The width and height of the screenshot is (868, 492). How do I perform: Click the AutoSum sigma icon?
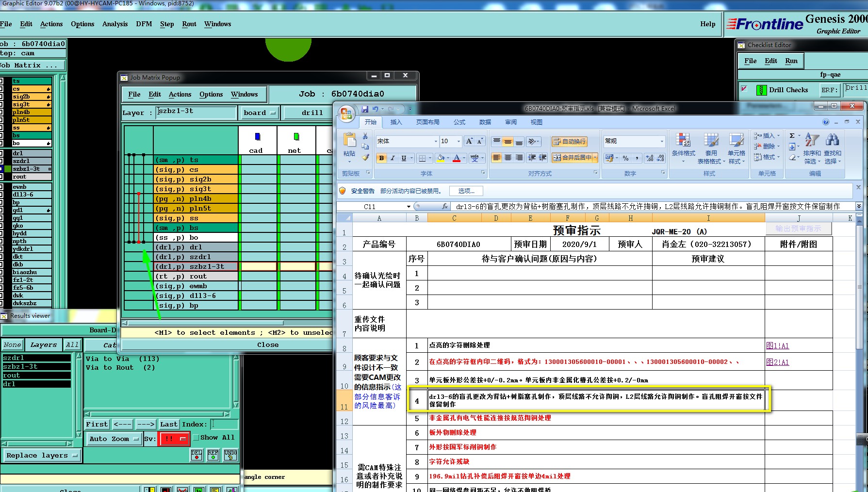click(792, 136)
